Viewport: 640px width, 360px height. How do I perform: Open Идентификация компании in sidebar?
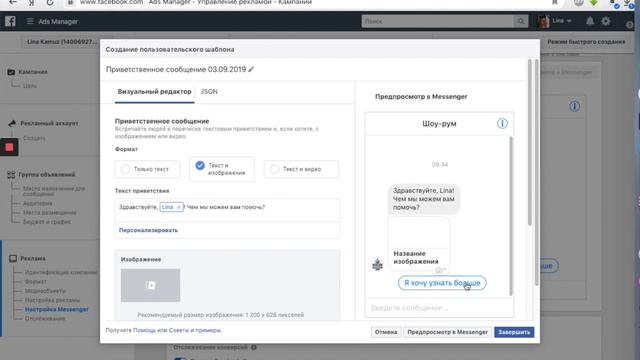tap(61, 272)
